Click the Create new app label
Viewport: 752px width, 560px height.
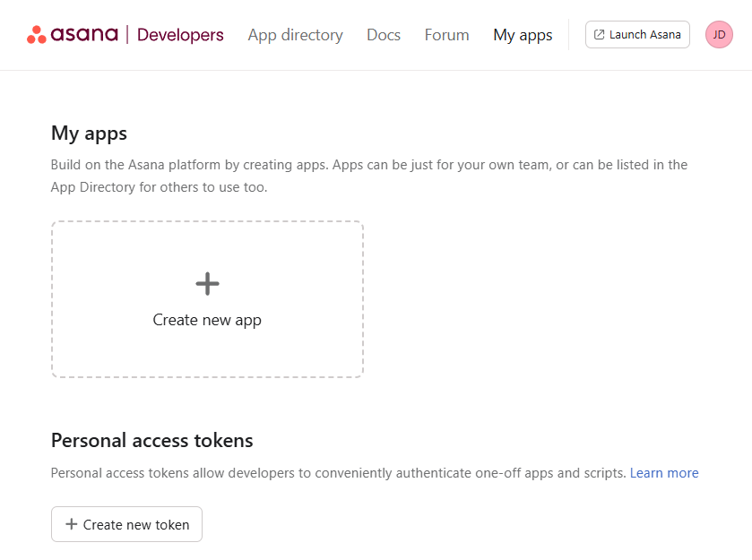tap(207, 320)
